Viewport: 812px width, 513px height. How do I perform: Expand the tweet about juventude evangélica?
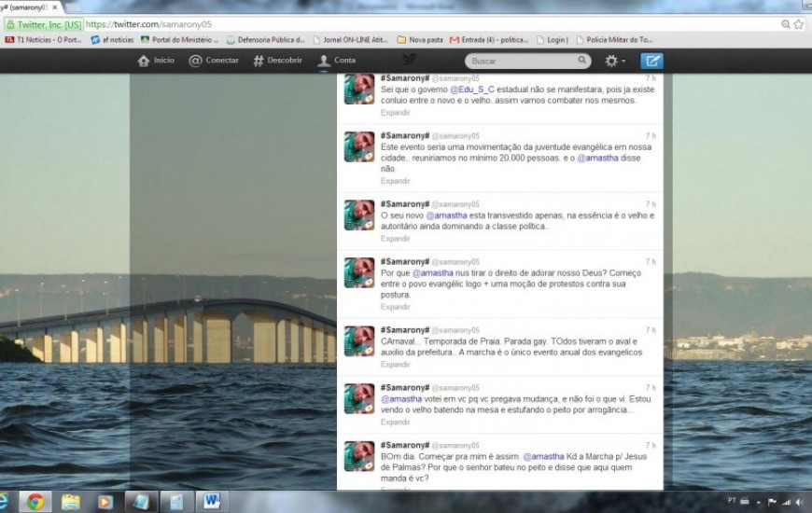coord(395,180)
